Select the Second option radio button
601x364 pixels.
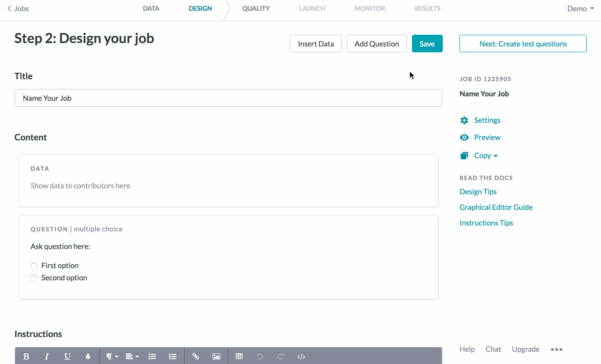point(34,278)
